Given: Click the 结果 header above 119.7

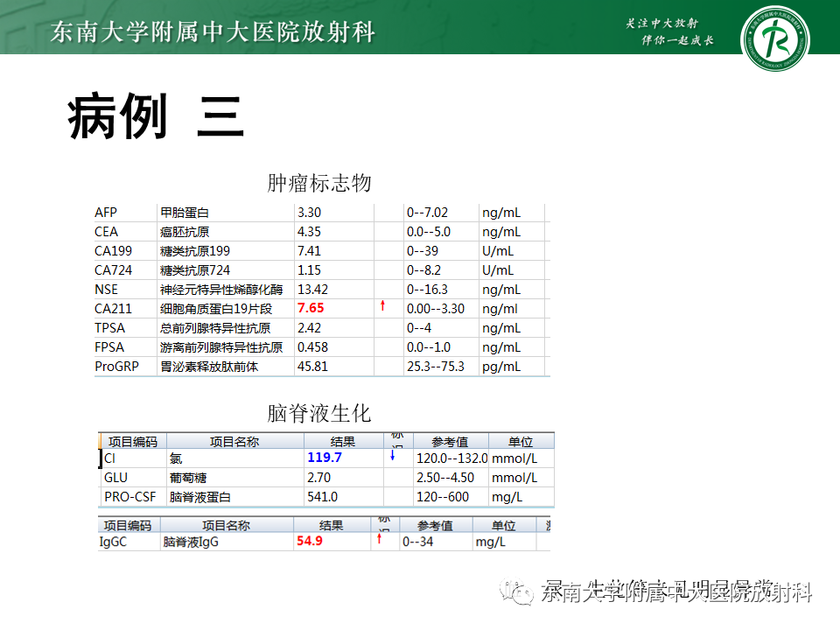Looking at the screenshot, I should (343, 441).
